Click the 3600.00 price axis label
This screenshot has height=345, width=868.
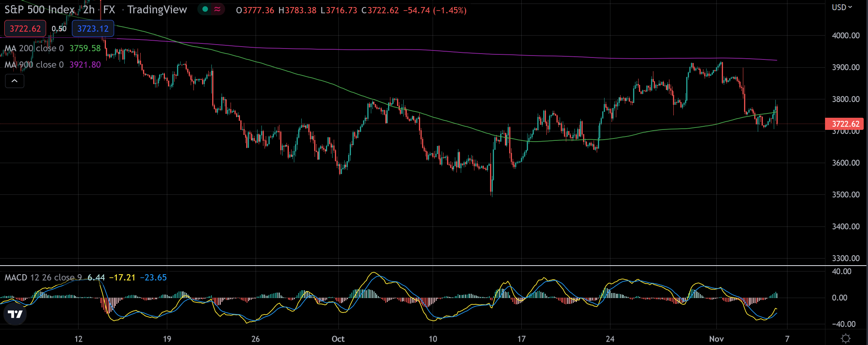point(846,163)
